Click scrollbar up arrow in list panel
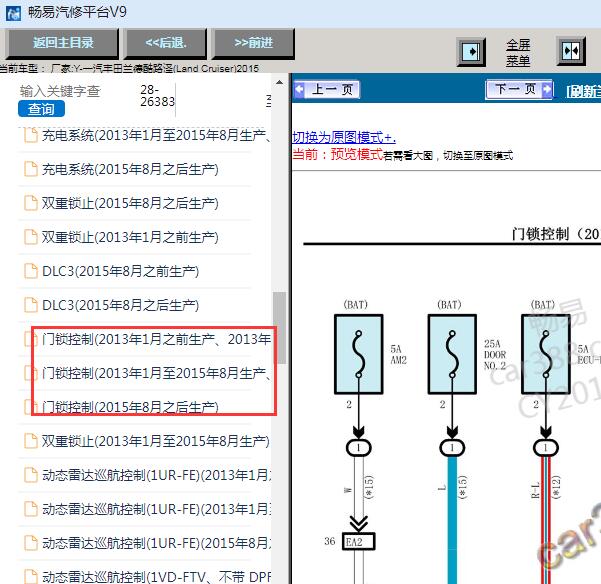 click(279, 82)
